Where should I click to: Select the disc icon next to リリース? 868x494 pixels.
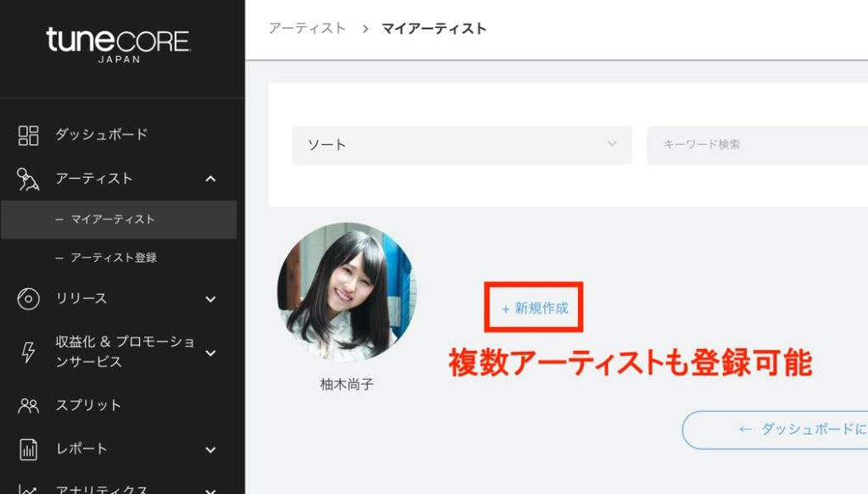(30, 299)
